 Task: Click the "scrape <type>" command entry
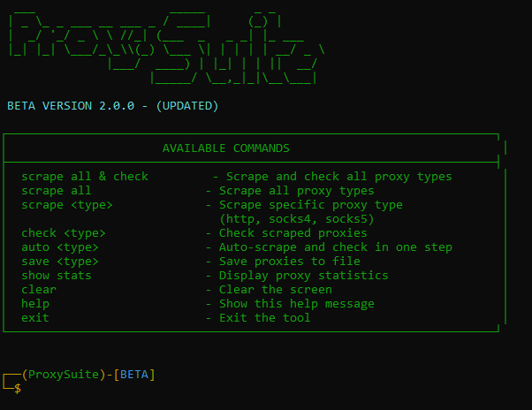(x=67, y=205)
